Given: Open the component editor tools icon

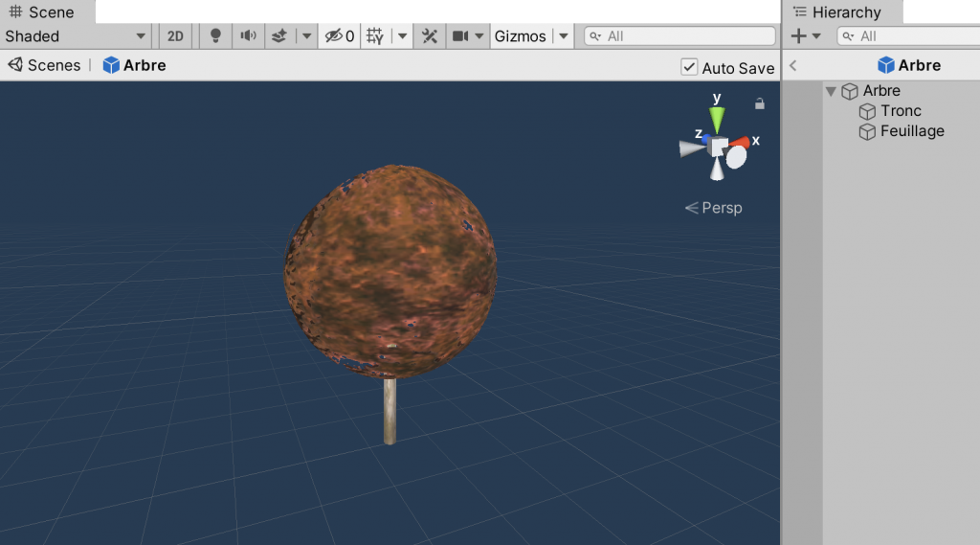Looking at the screenshot, I should [430, 36].
